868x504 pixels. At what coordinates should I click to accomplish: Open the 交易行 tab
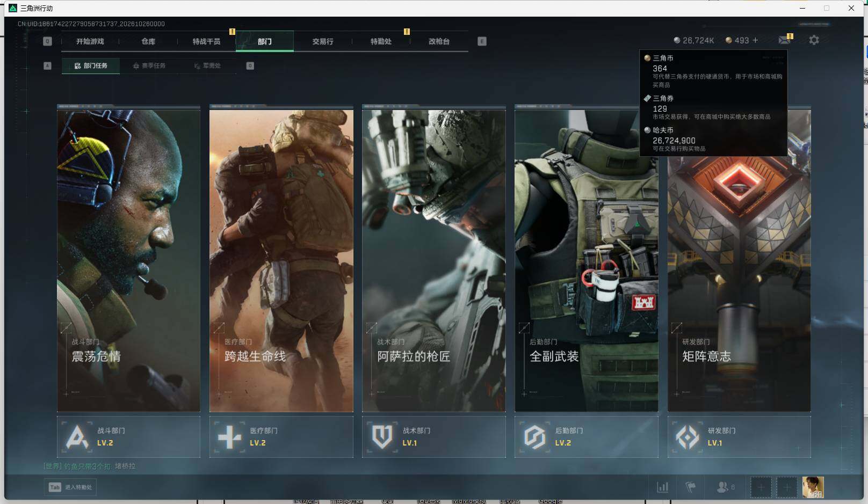pos(323,41)
